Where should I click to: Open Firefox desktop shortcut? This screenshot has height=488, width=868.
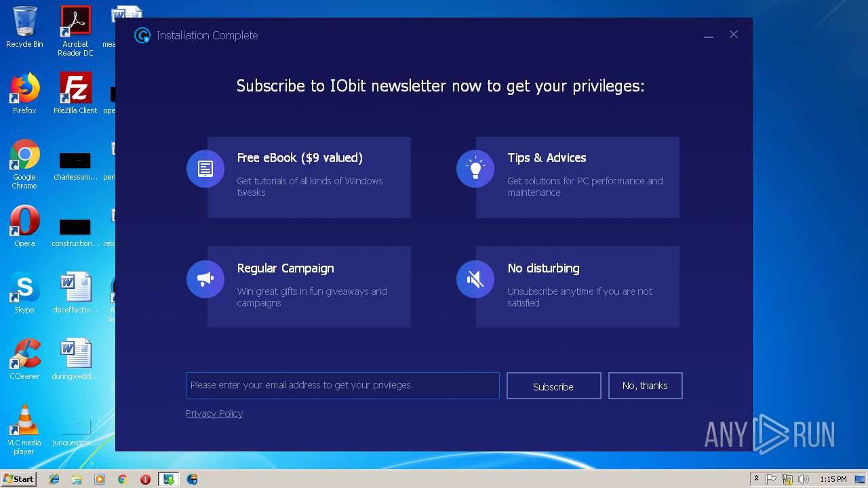coord(24,94)
